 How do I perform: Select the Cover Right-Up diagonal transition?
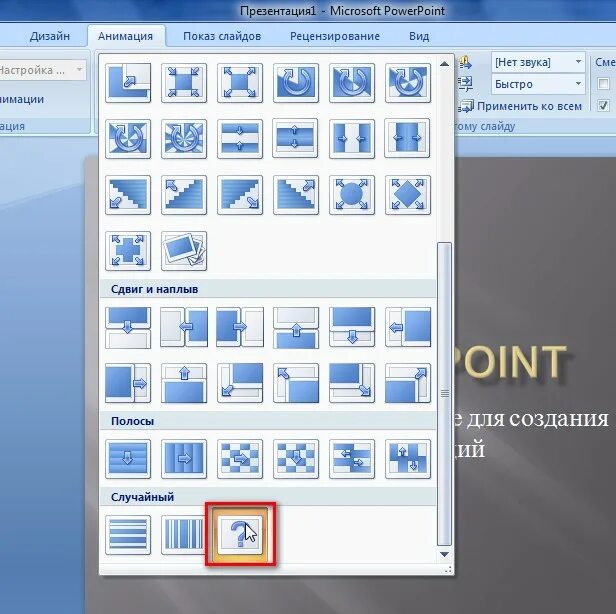click(x=408, y=383)
